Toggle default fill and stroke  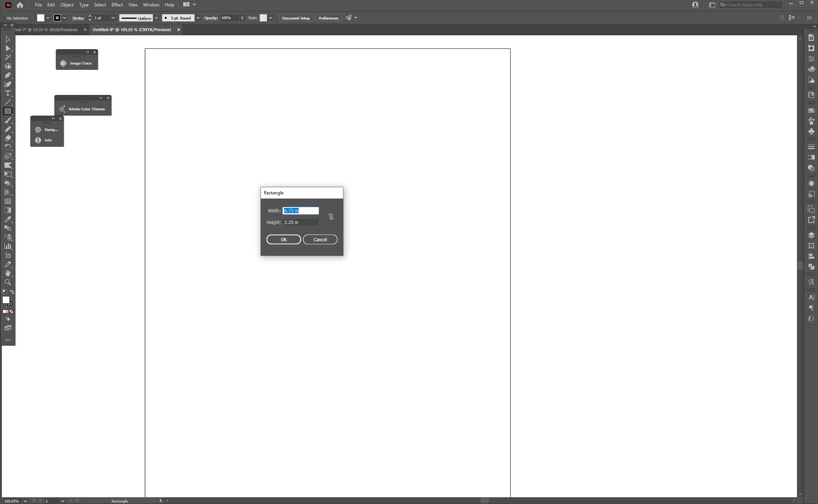pos(4,292)
